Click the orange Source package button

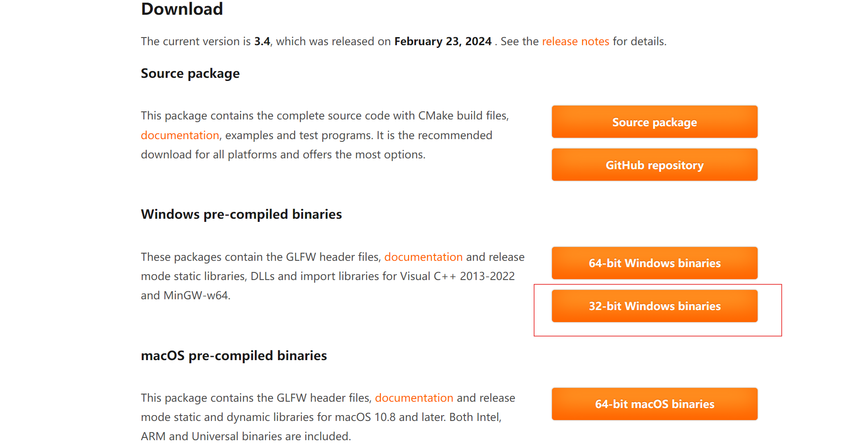[654, 122]
